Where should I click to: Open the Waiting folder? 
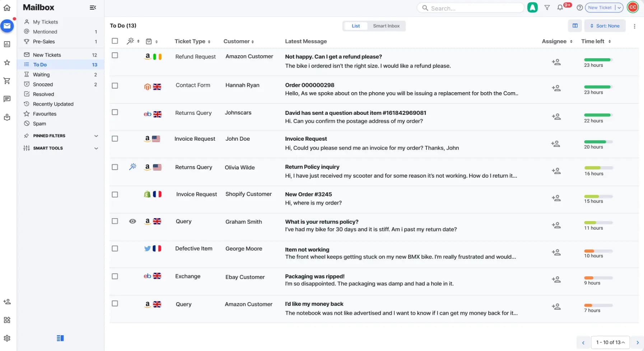coord(61,75)
